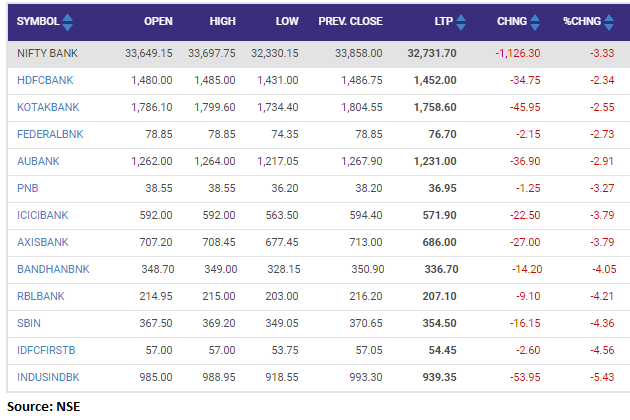Open the INDUSINDBK symbol link
This screenshot has height=420, width=630.
coord(48,378)
